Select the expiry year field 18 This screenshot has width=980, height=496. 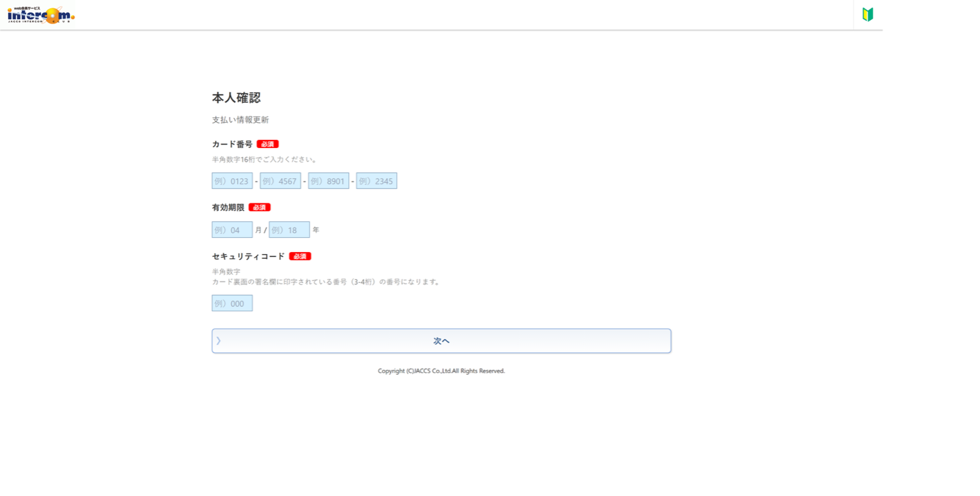click(x=289, y=230)
